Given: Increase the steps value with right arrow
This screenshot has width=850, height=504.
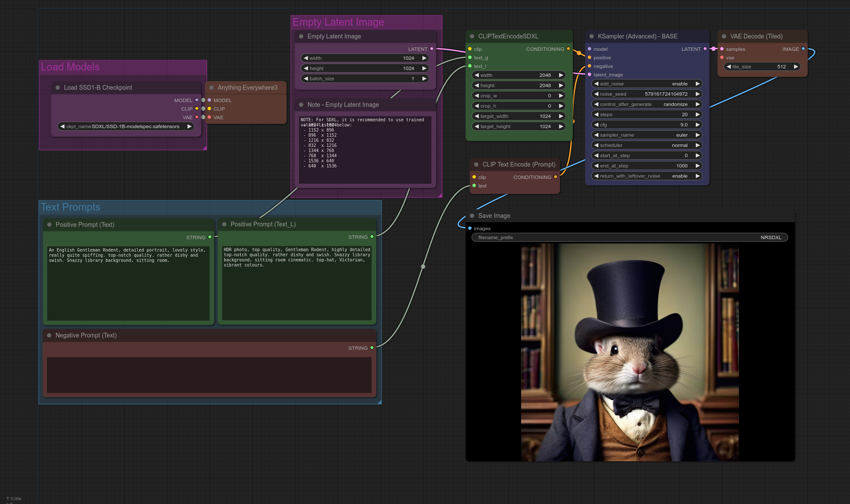Looking at the screenshot, I should [698, 114].
